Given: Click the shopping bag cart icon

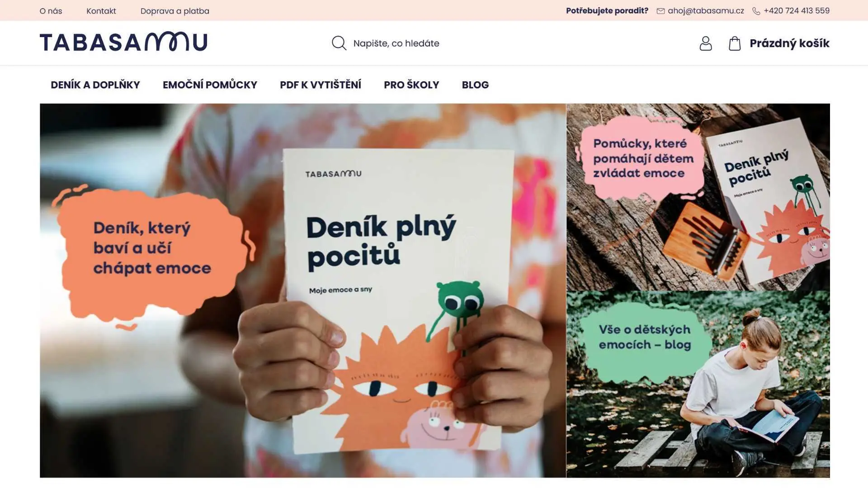Looking at the screenshot, I should (x=735, y=43).
